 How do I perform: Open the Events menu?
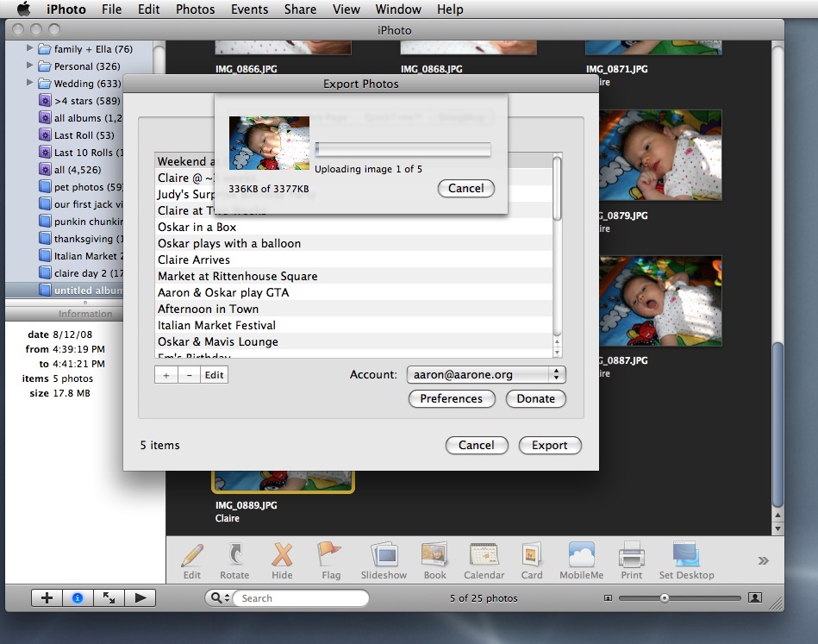point(249,9)
